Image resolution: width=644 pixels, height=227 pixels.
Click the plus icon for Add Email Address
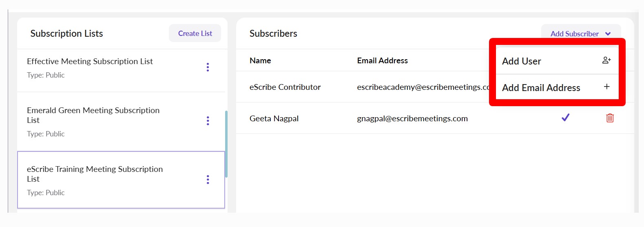(x=606, y=87)
